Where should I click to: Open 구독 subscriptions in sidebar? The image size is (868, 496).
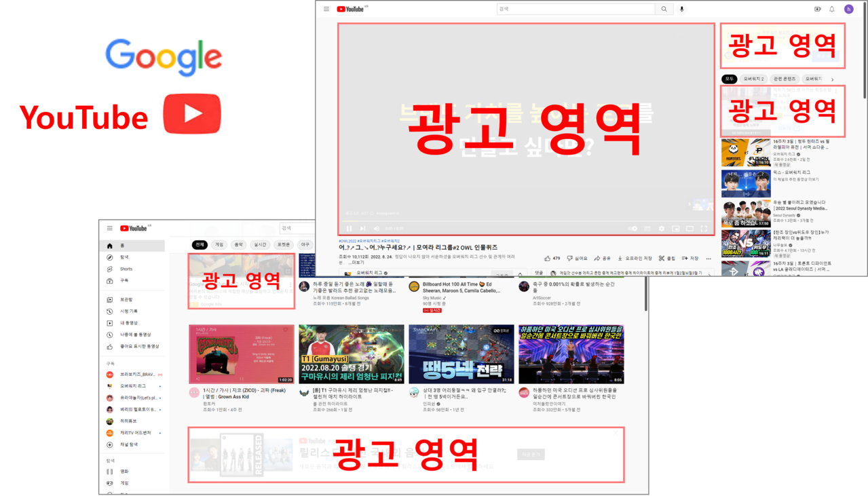[133, 280]
